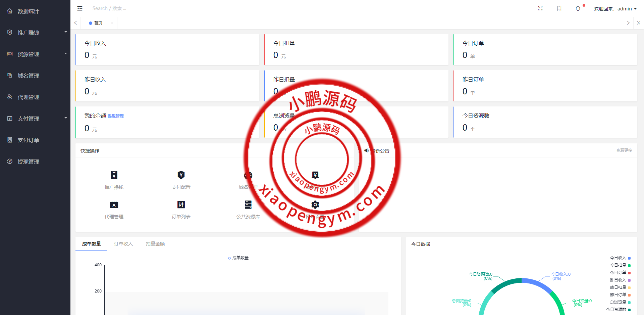Open the admin account dropdown

[x=615, y=9]
